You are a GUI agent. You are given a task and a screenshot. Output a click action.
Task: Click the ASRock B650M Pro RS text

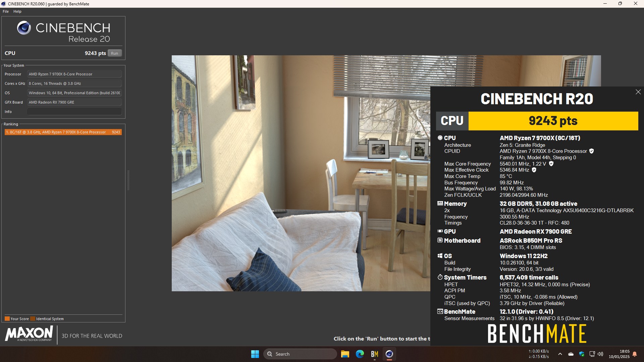click(x=531, y=241)
